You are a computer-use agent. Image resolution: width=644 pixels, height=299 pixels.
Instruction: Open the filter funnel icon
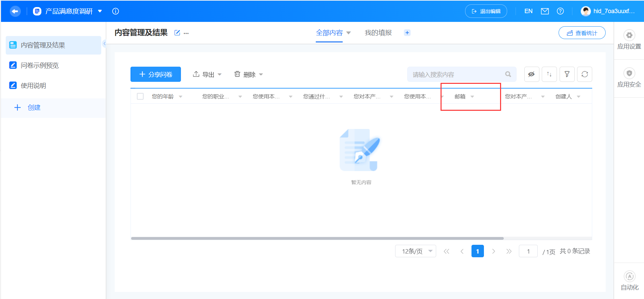coord(567,74)
